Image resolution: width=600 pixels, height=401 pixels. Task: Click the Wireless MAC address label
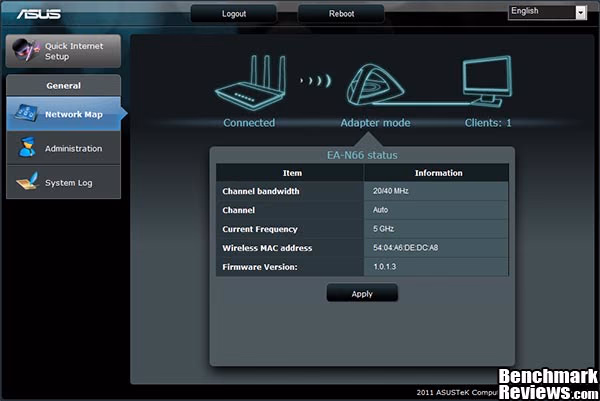(267, 248)
